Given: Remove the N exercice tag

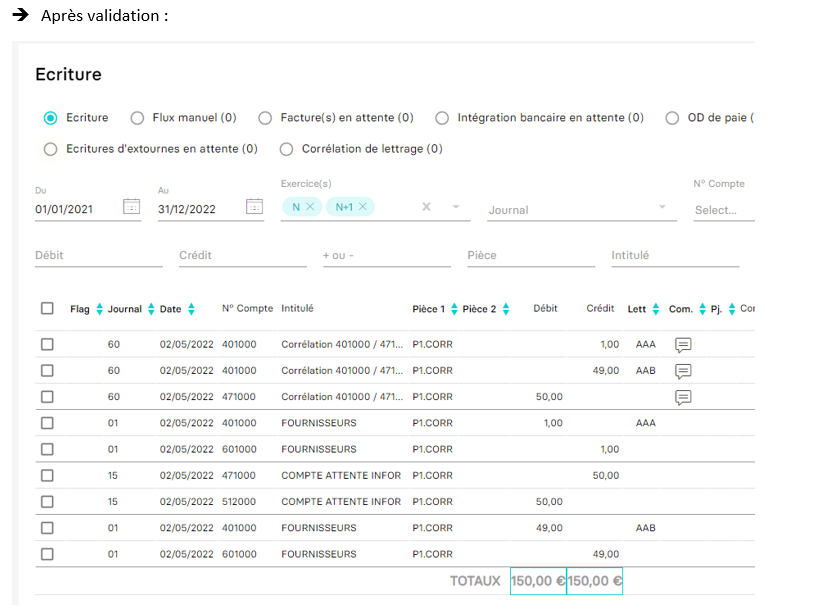Looking at the screenshot, I should (x=310, y=207).
